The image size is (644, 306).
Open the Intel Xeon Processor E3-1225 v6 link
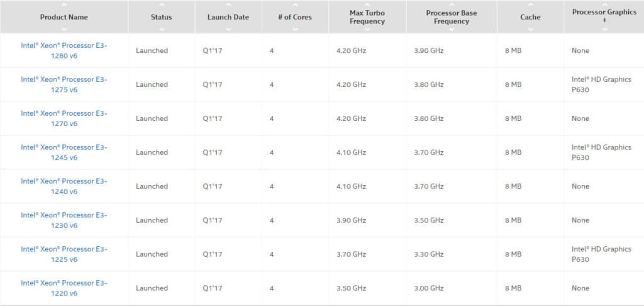[64, 254]
